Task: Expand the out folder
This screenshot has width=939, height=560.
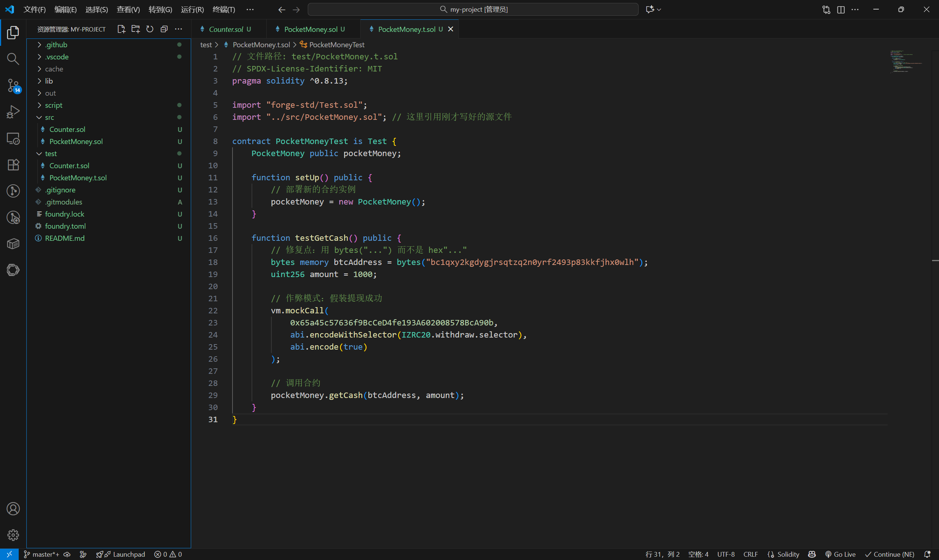Action: click(108, 93)
